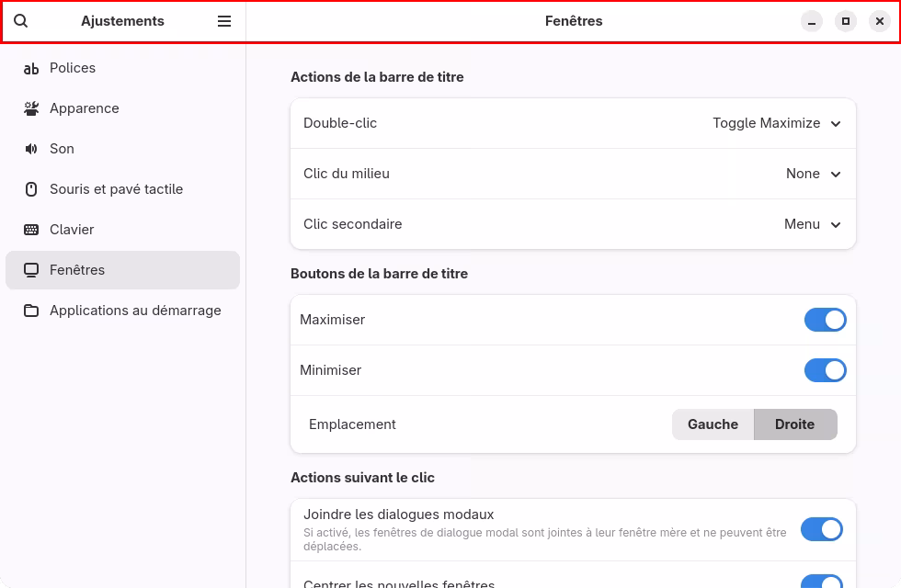The image size is (901, 588).
Task: Click the Minimiser label text
Action: tap(330, 370)
